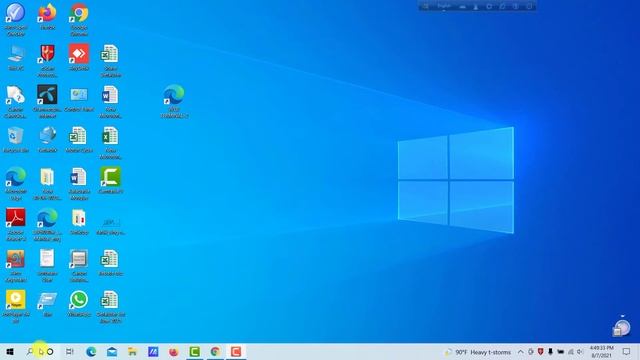Expand hidden system tray icons chevron
This screenshot has height=360, width=640.
point(520,352)
